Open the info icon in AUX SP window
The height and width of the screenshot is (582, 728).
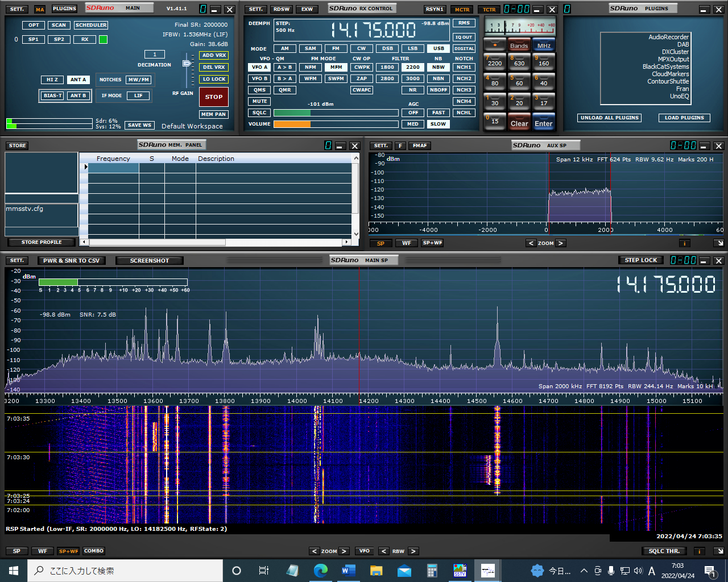pos(685,243)
